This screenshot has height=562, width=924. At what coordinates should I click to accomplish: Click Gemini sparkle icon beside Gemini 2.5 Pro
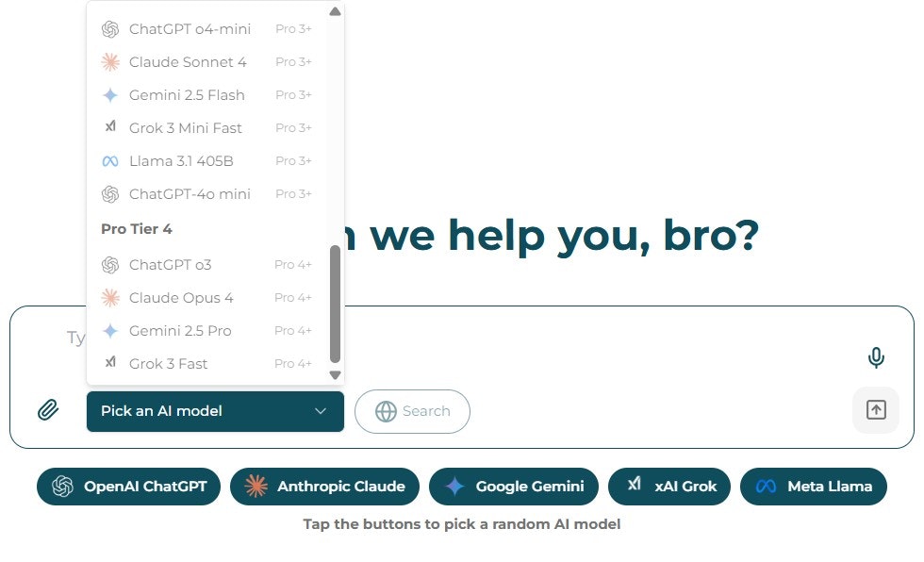(x=110, y=330)
